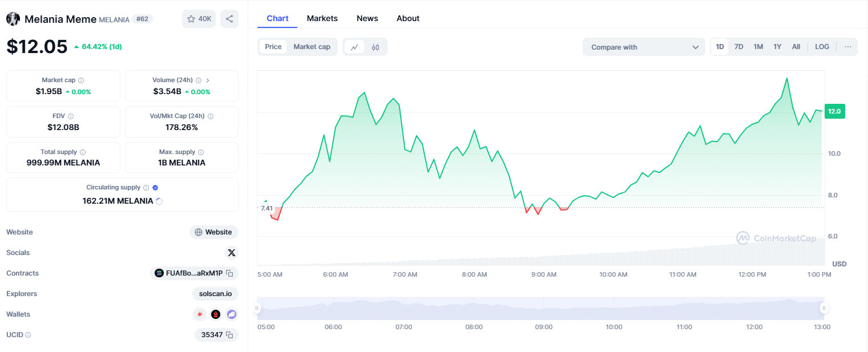This screenshot has width=868, height=352.
Task: Open the Volume (24h) details arrow
Action: [x=208, y=80]
